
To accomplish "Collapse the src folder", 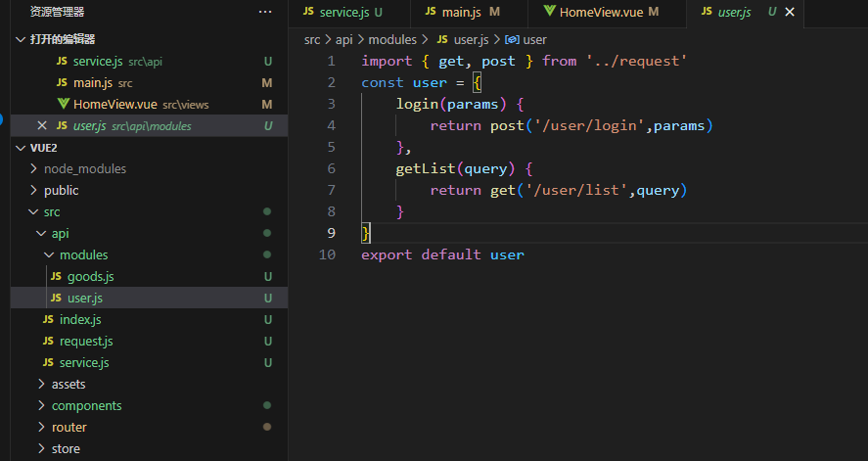I will point(34,211).
